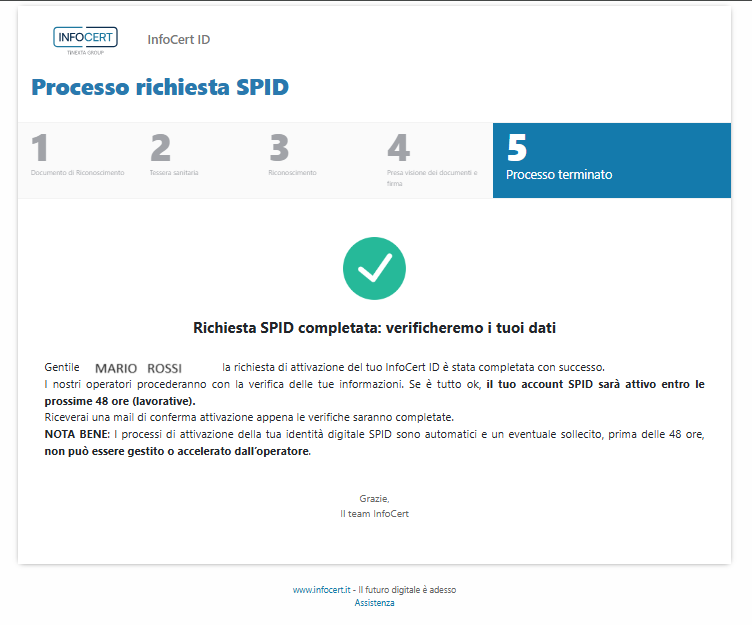Open the www.infocert.it link
Image resolution: width=752 pixels, height=625 pixels.
(x=321, y=590)
